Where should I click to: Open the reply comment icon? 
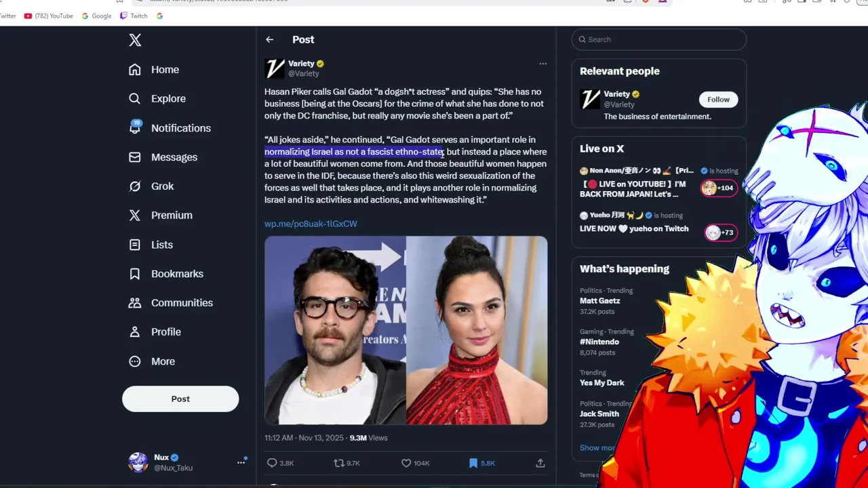tap(272, 463)
